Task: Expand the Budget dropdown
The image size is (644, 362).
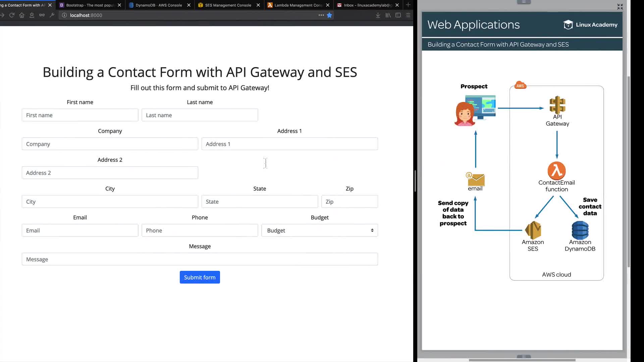Action: [x=320, y=230]
